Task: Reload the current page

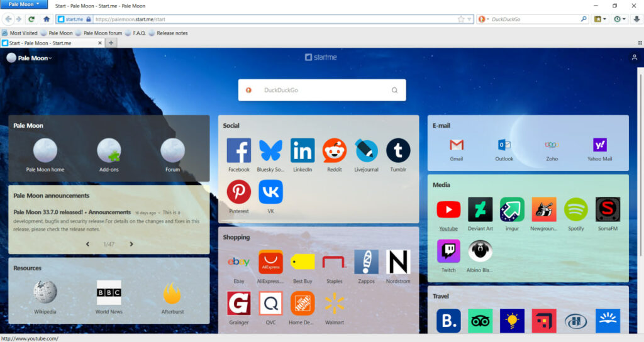Action: click(x=31, y=19)
